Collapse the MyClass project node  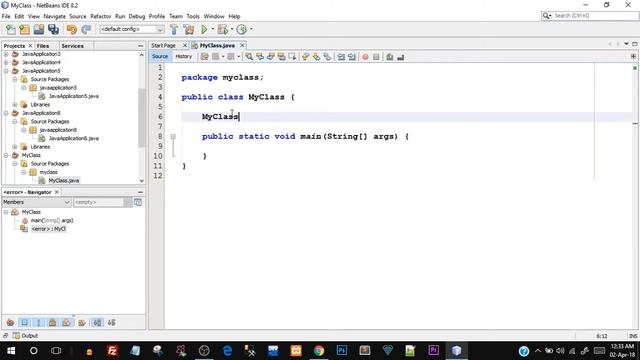(x=6, y=155)
